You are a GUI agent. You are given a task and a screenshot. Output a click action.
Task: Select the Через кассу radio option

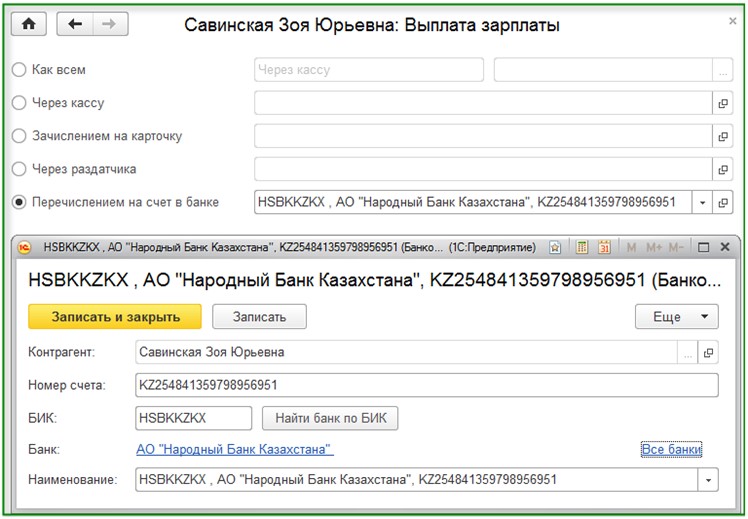pyautogui.click(x=19, y=103)
